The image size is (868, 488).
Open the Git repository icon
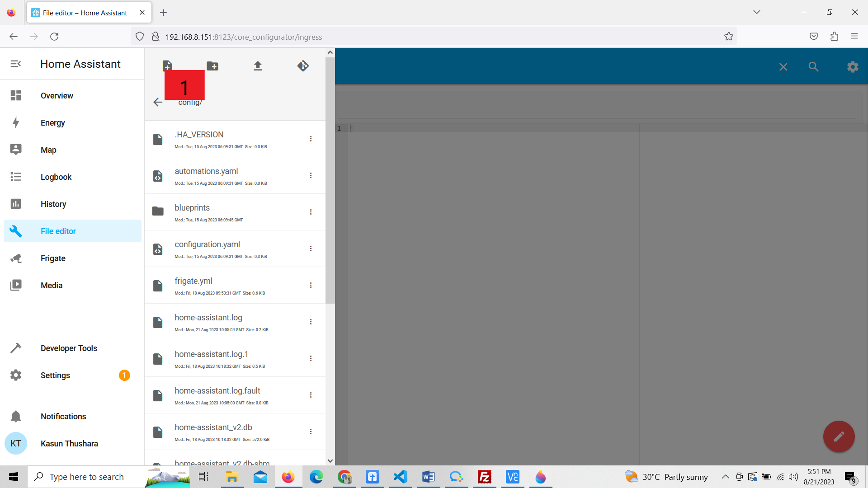tap(303, 66)
